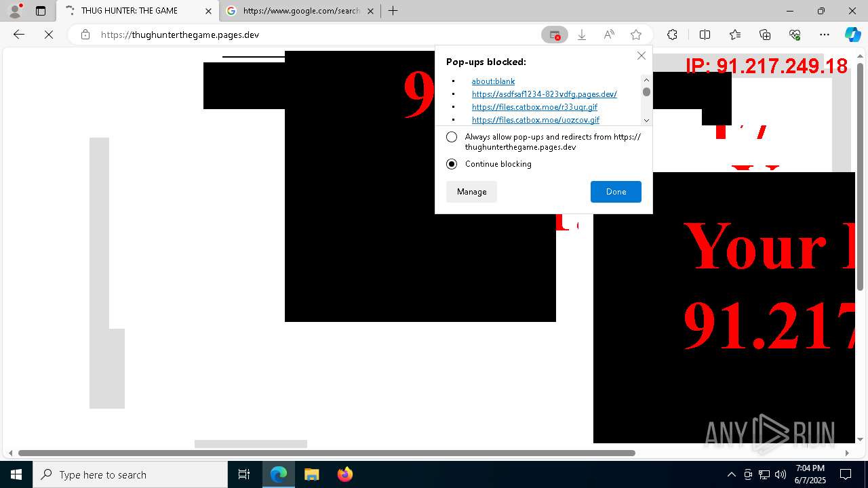Stop loading the page
Screen dimensions: 868x488
coord(49,35)
